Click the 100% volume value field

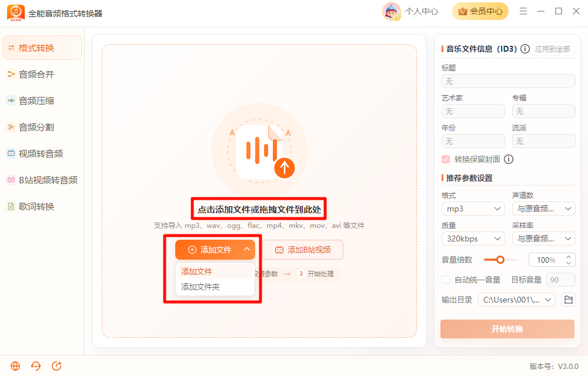pyautogui.click(x=546, y=260)
